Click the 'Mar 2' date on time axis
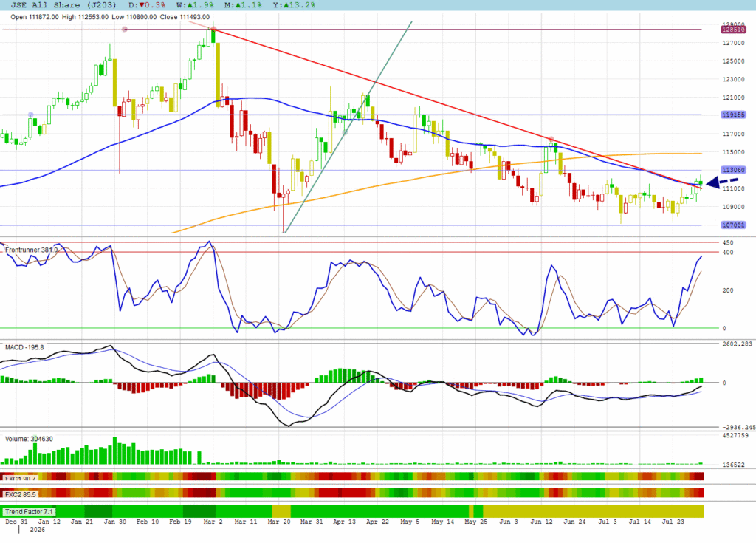This screenshot has width=756, height=543. (213, 522)
